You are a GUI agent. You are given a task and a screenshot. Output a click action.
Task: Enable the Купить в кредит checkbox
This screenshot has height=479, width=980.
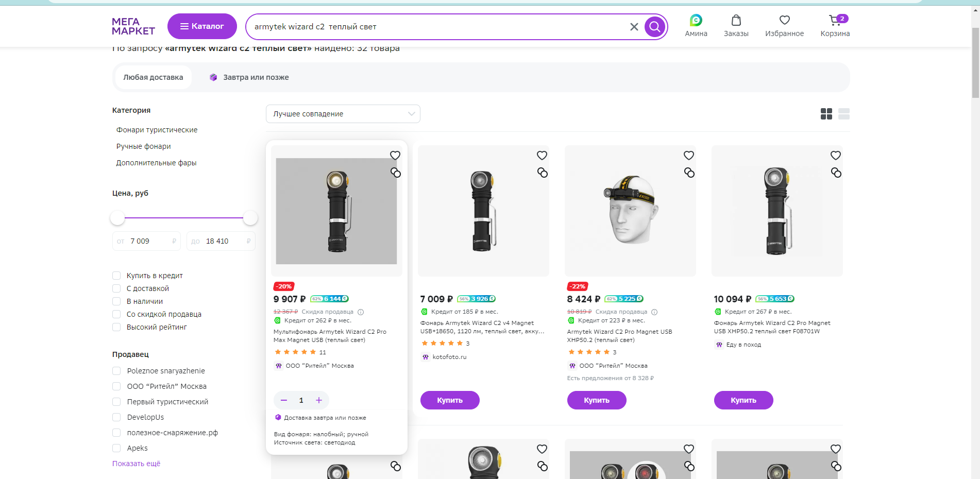116,276
